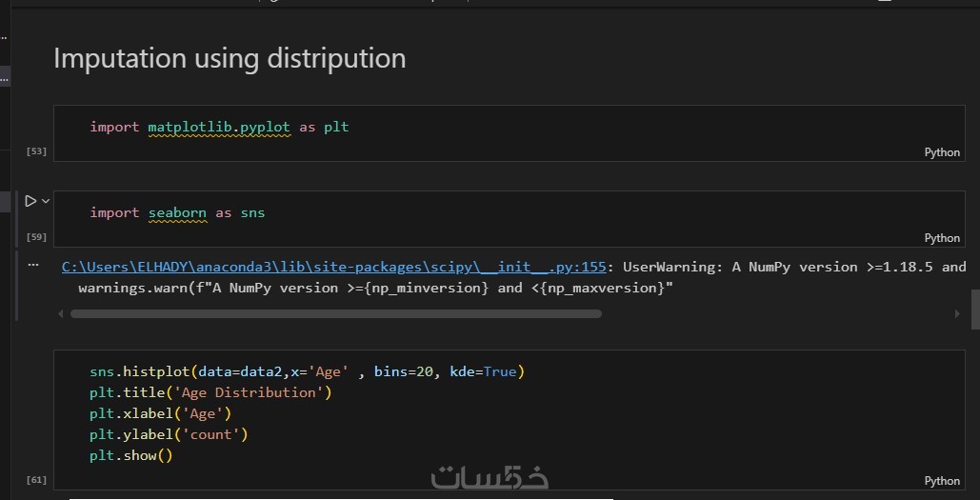The width and height of the screenshot is (980, 500).
Task: Click the plt.title('Age Distribution') line
Action: pos(210,392)
